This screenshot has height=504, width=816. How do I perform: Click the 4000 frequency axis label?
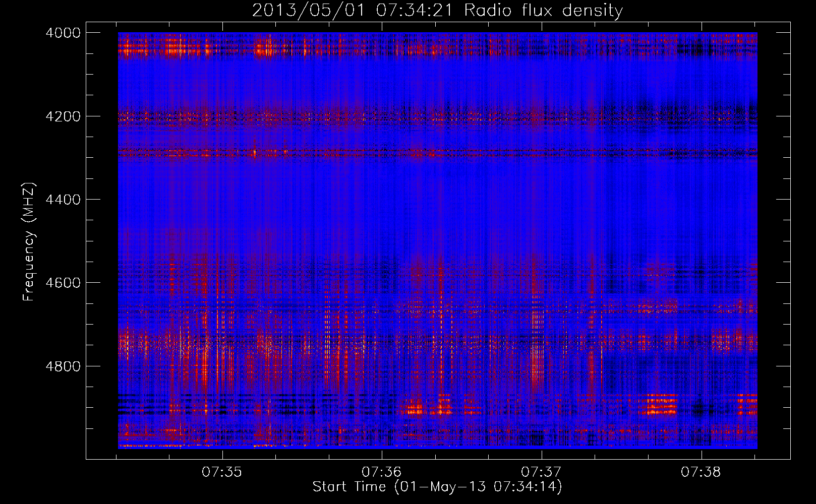(63, 33)
